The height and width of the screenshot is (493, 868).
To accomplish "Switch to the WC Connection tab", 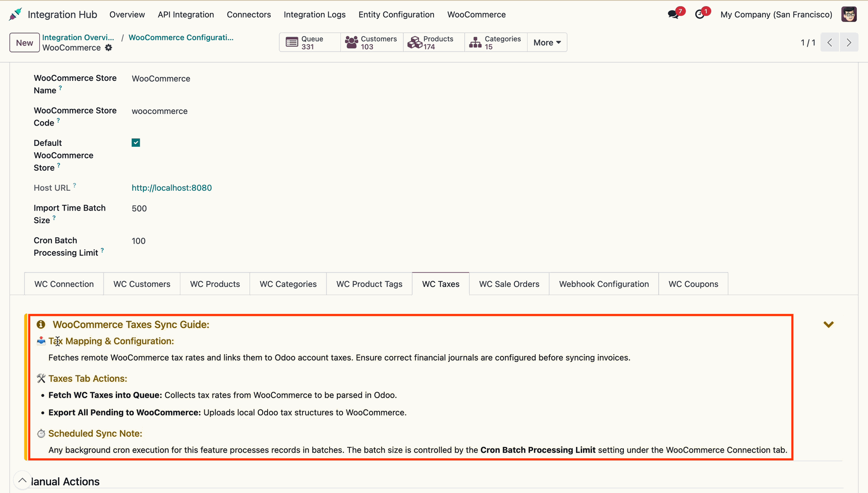I will coord(64,284).
